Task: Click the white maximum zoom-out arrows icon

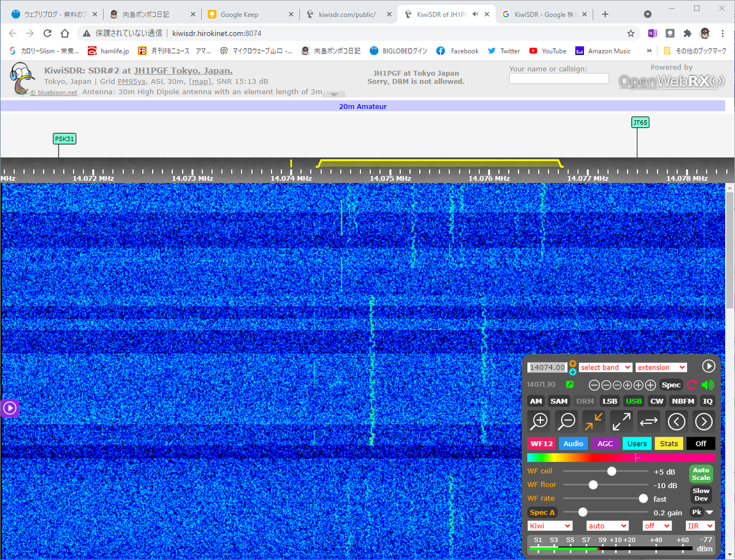Action: click(621, 421)
